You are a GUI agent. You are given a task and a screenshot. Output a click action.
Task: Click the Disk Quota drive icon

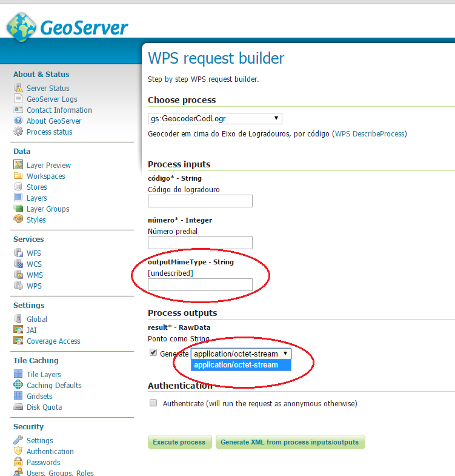click(18, 407)
